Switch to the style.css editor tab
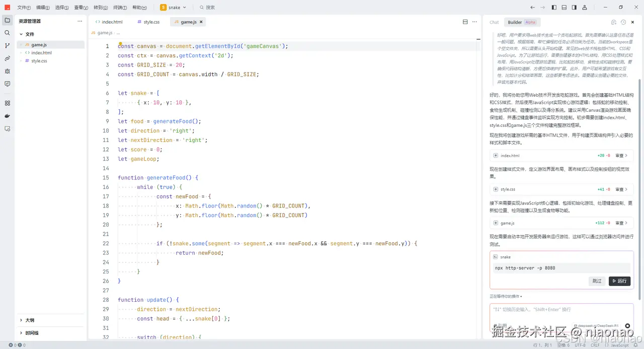 click(148, 22)
